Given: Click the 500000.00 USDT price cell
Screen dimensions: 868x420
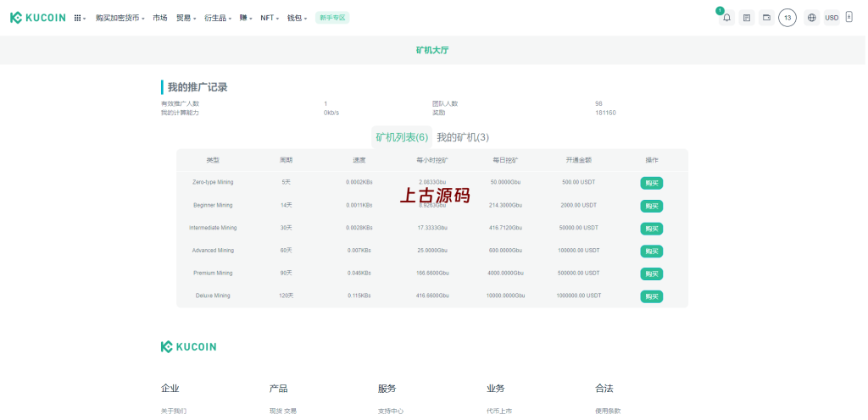Looking at the screenshot, I should tap(578, 273).
